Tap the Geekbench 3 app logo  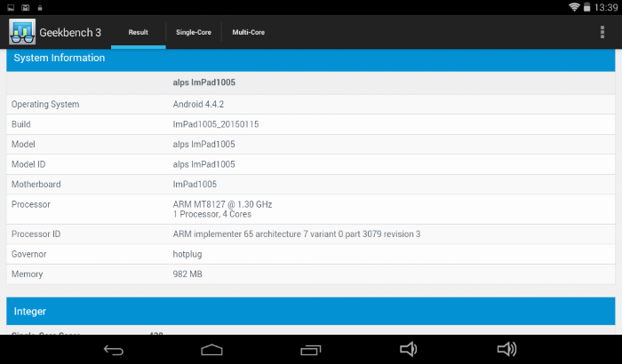[22, 32]
